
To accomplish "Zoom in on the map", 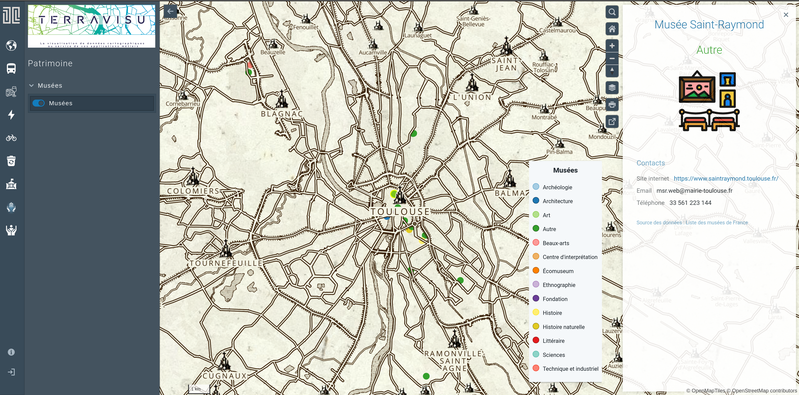I will [x=612, y=45].
